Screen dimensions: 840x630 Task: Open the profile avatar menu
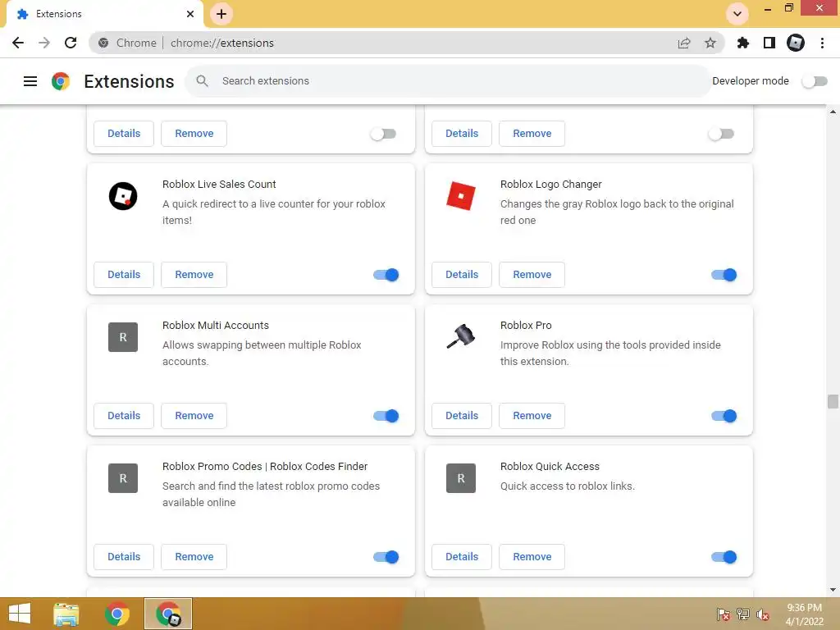pos(796,43)
